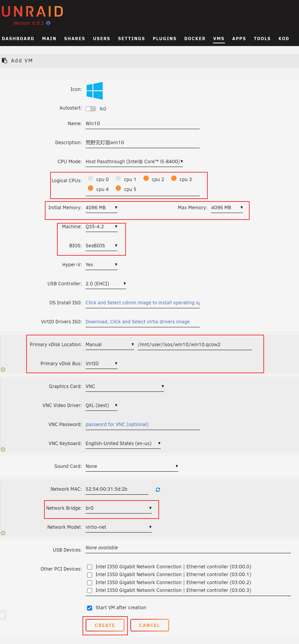Open the Settings tab
Viewport: 299px width, 644px height.
[x=131, y=38]
